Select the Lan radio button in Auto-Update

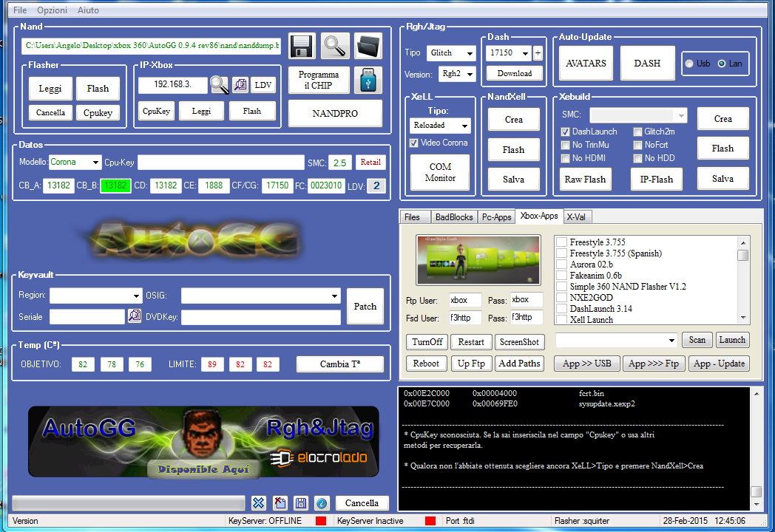722,64
